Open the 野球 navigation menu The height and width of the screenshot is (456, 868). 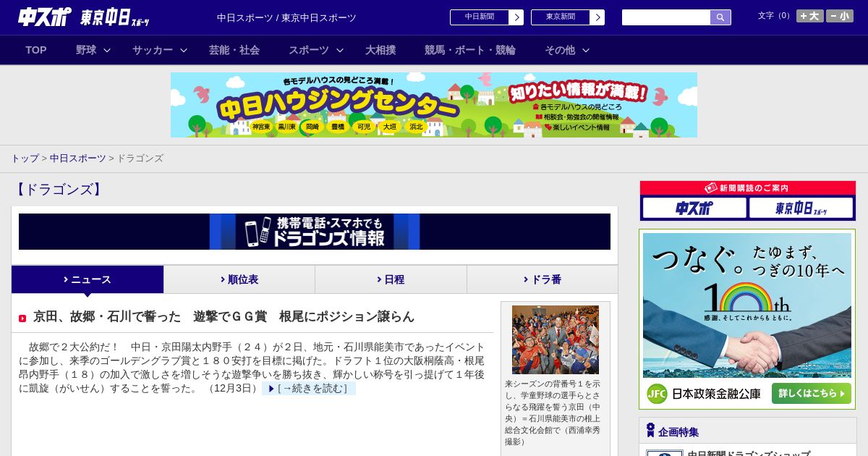click(86, 50)
